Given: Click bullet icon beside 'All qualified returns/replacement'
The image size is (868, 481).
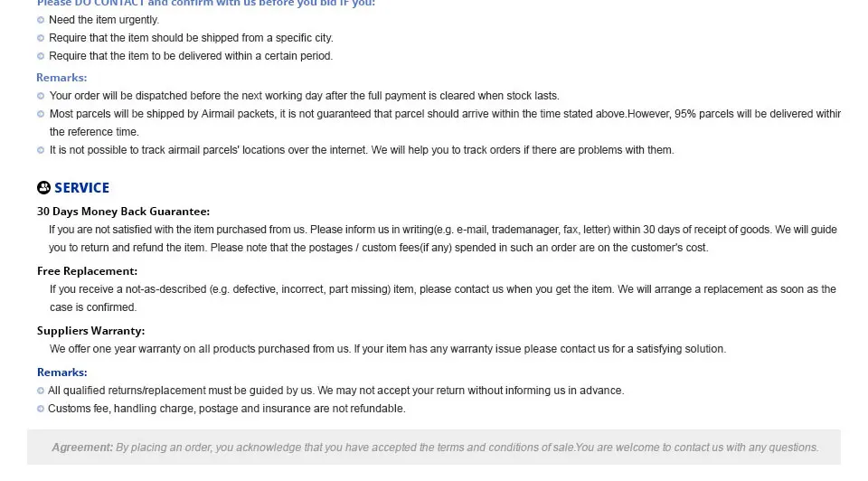Looking at the screenshot, I should (x=41, y=391).
